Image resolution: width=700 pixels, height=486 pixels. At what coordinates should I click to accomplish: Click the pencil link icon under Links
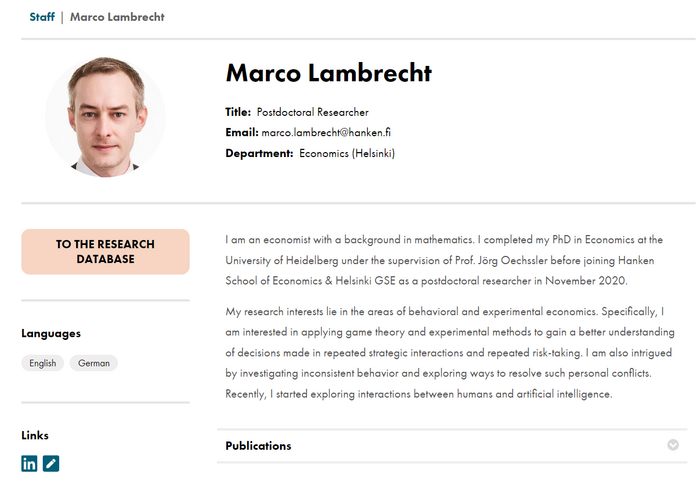pos(51,464)
